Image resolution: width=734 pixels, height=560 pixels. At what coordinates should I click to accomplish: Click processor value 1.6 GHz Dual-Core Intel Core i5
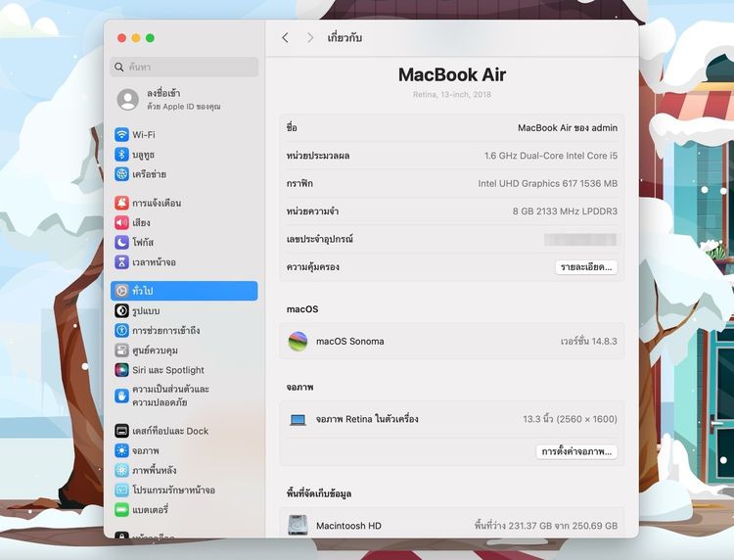pos(550,156)
